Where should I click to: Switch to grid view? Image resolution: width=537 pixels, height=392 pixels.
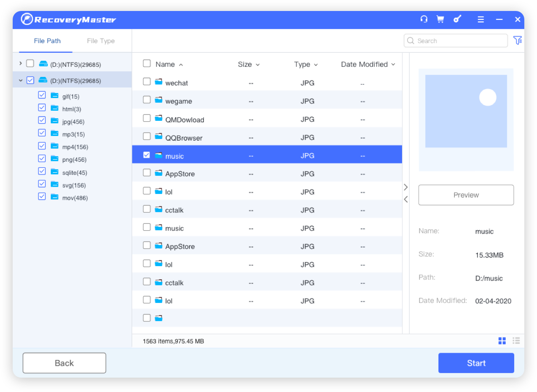pos(502,340)
